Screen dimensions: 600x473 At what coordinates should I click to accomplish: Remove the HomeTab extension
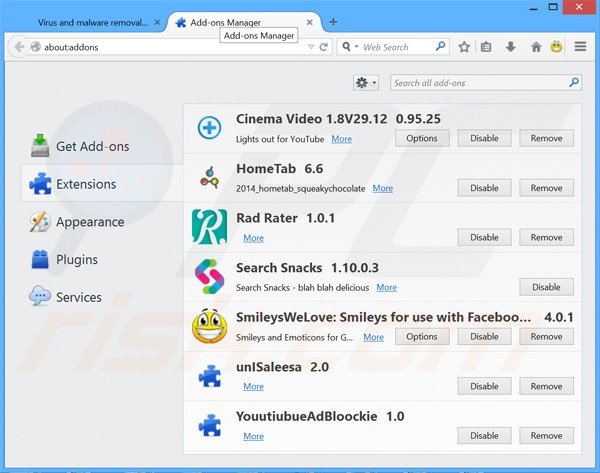click(x=546, y=188)
